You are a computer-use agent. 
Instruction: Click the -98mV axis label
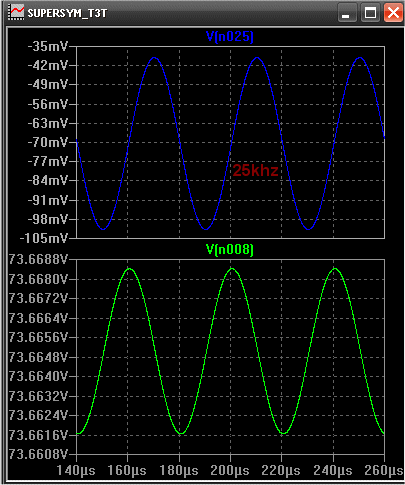[x=48, y=219]
